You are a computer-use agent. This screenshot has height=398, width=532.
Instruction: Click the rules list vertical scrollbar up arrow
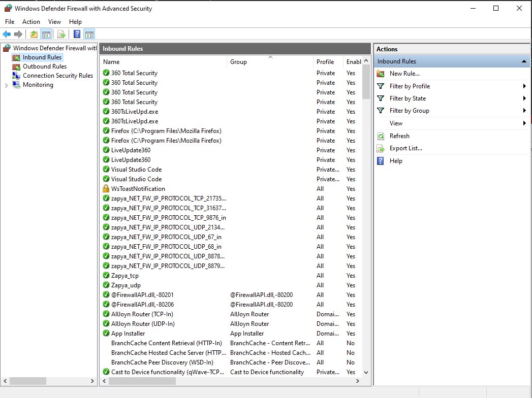(366, 61)
